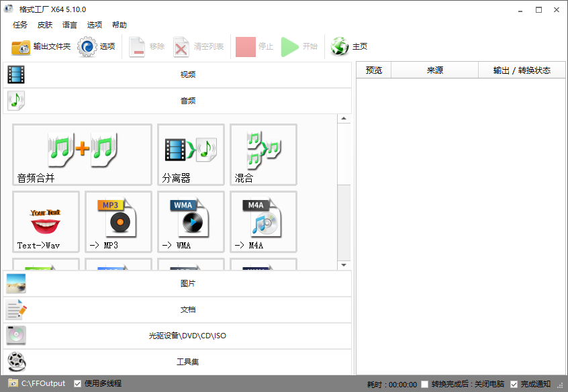Select the 音频合并 audio merge tool
The image size is (568, 392).
[82, 154]
